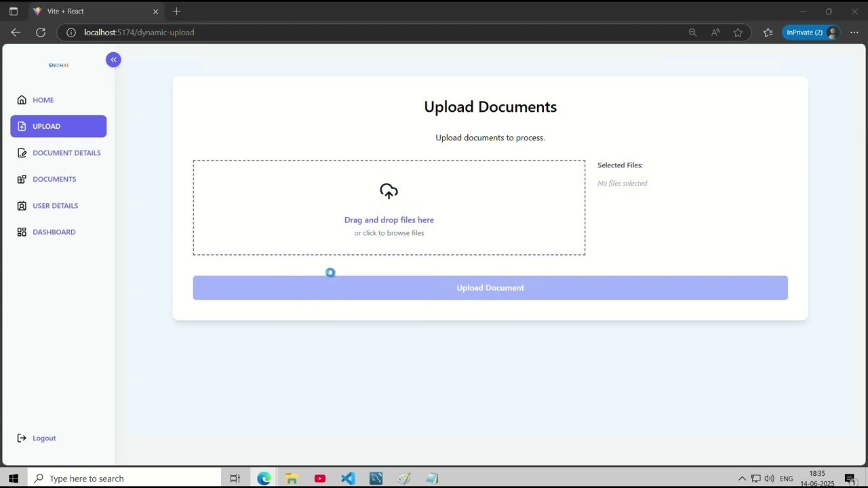Click the InPrivate profile button
Viewport: 868px width, 488px height.
(x=812, y=32)
